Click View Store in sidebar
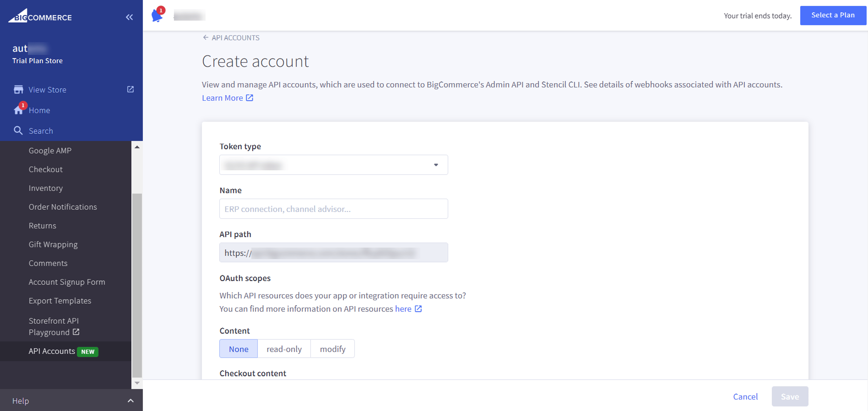Screen dimensions: 868x411 pyautogui.click(x=47, y=90)
